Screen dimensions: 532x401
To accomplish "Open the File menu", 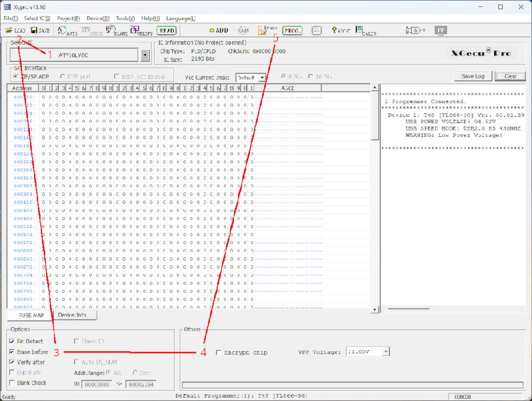I will tap(11, 19).
